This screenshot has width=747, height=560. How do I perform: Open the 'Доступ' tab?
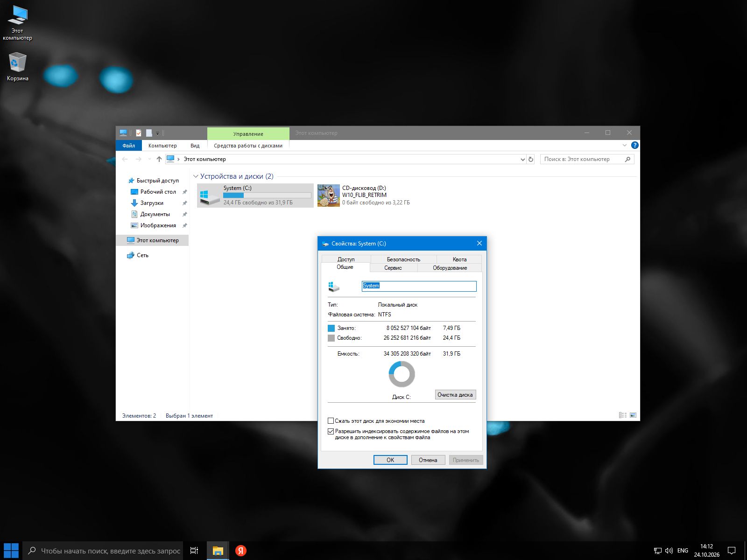(x=346, y=259)
